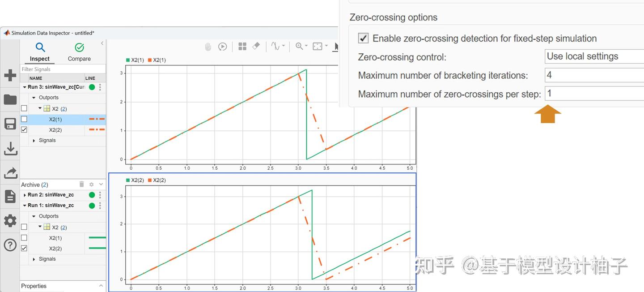This screenshot has height=292, width=644.
Task: Open Help question mark icon
Action: 10,245
